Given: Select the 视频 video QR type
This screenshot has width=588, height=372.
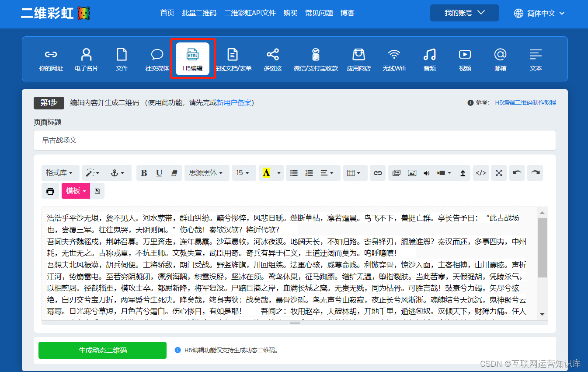Looking at the screenshot, I should pyautogui.click(x=465, y=60).
